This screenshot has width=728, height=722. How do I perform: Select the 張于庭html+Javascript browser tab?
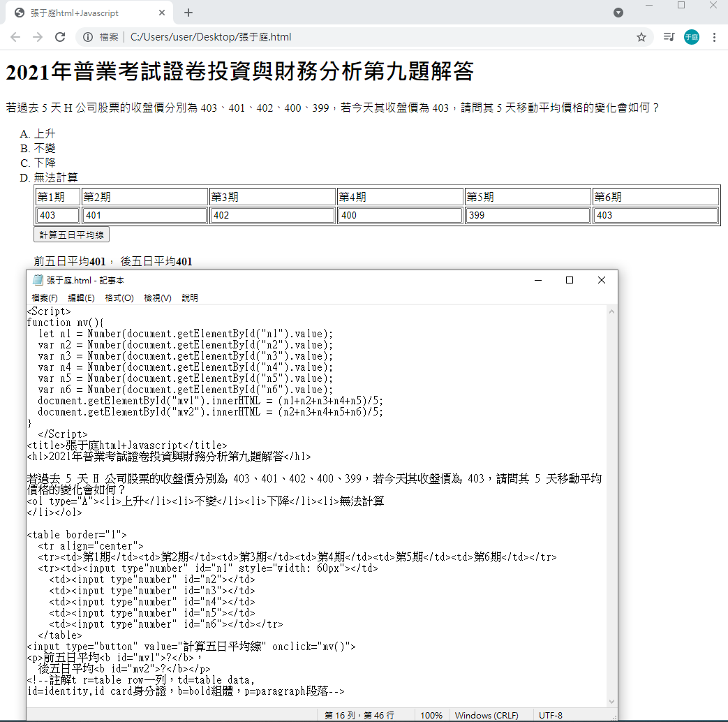89,13
